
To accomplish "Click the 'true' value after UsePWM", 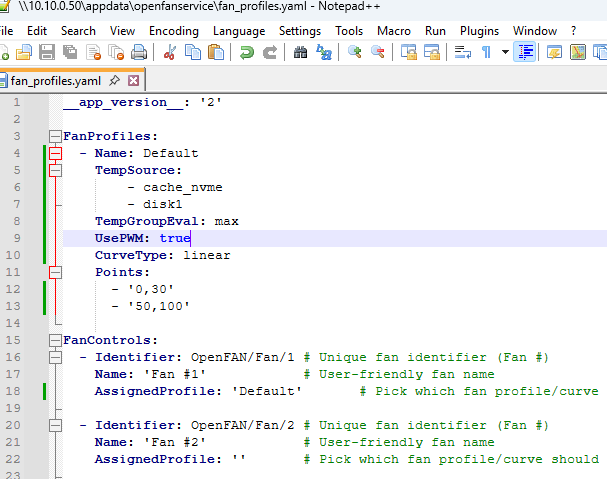I will [175, 238].
